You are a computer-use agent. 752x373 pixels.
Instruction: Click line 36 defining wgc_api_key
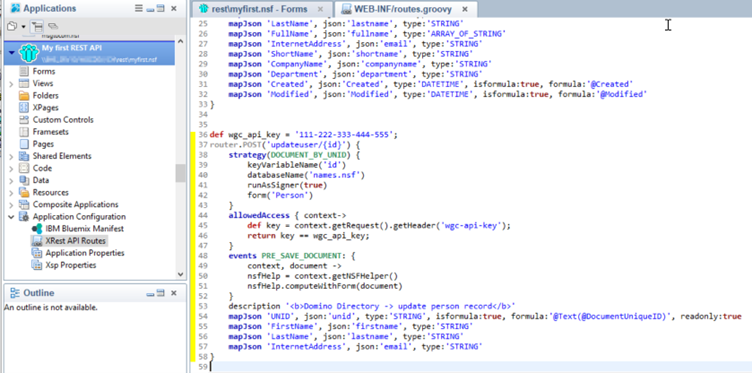click(304, 135)
